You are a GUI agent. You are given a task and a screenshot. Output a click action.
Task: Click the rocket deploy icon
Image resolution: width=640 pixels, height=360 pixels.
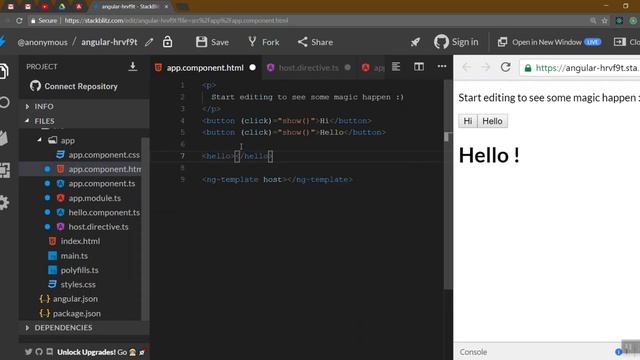coord(415,42)
